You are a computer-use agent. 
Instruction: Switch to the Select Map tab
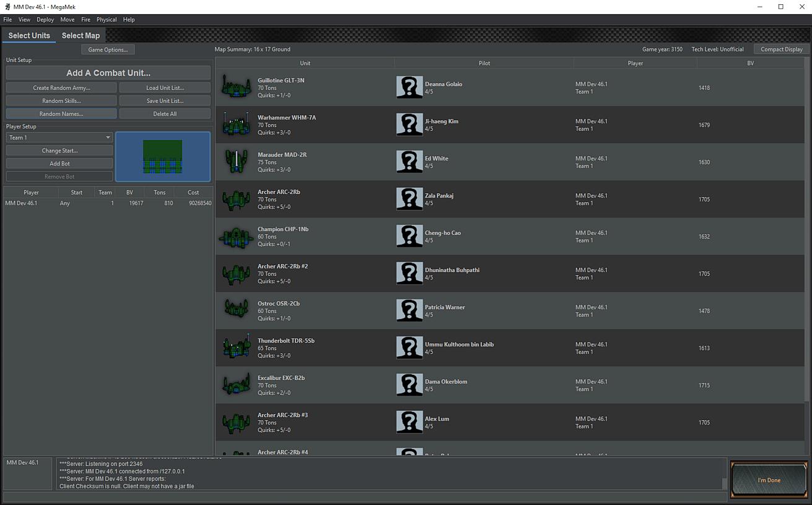tap(81, 35)
